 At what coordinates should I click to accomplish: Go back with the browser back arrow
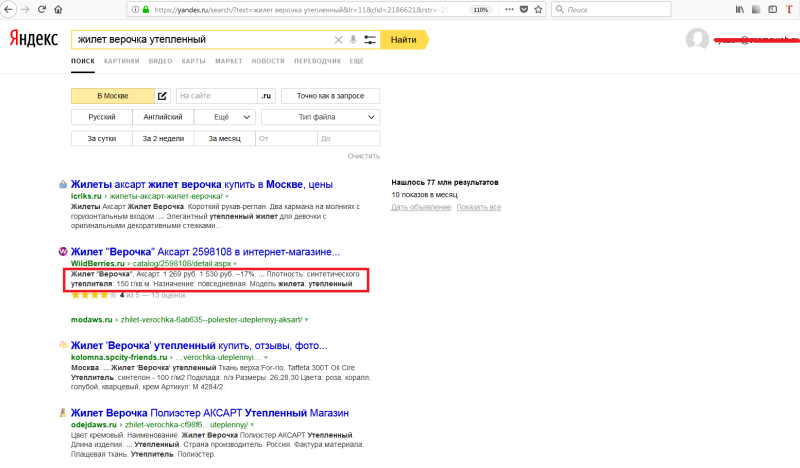(x=9, y=9)
